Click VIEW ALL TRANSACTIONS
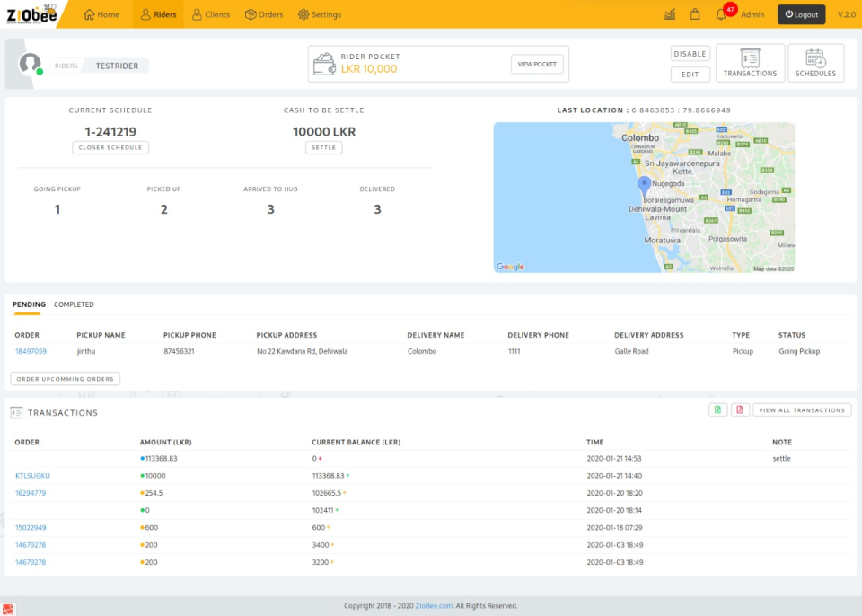Image resolution: width=862 pixels, height=616 pixels. click(x=801, y=409)
